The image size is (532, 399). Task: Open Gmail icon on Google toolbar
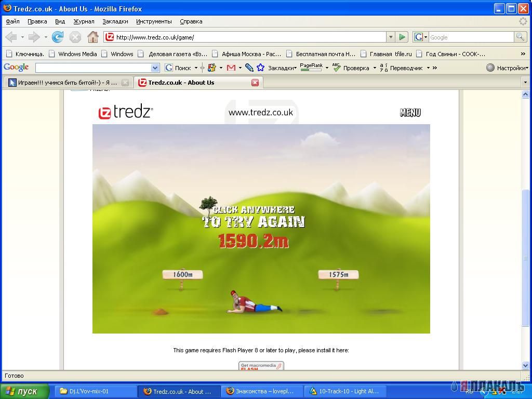[231, 68]
